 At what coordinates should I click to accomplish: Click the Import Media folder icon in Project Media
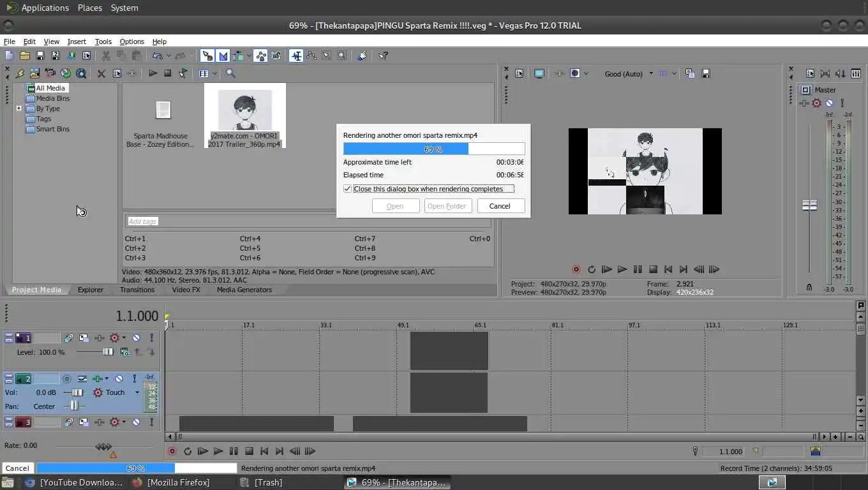point(34,73)
